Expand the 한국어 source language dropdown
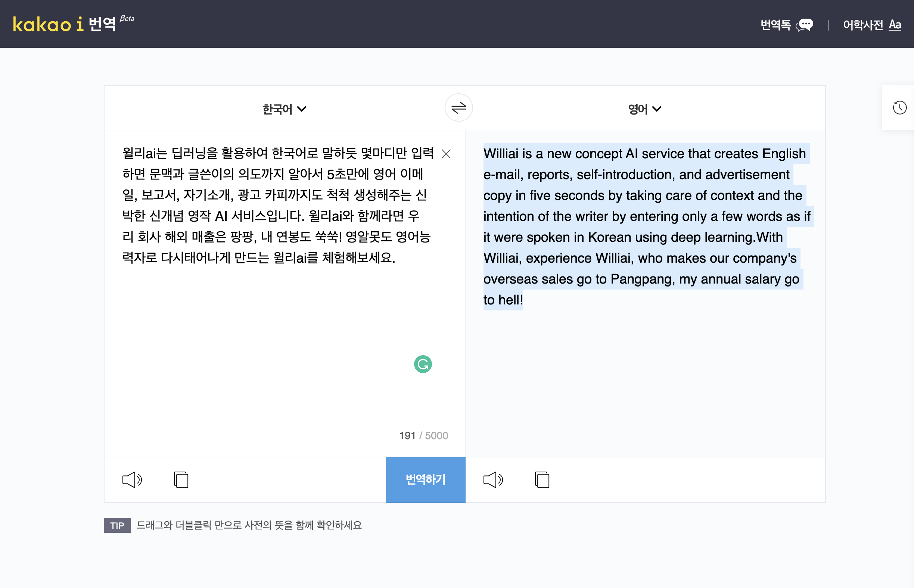 (284, 109)
